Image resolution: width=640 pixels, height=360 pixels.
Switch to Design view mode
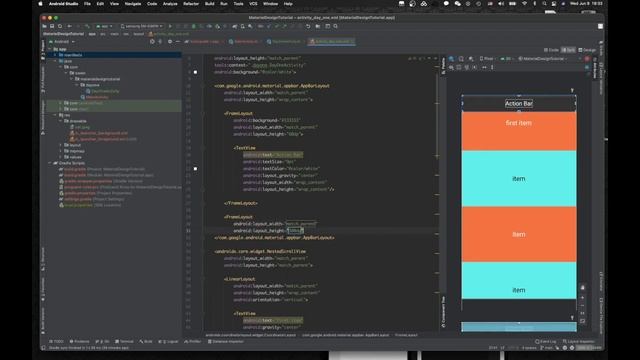[x=587, y=50]
